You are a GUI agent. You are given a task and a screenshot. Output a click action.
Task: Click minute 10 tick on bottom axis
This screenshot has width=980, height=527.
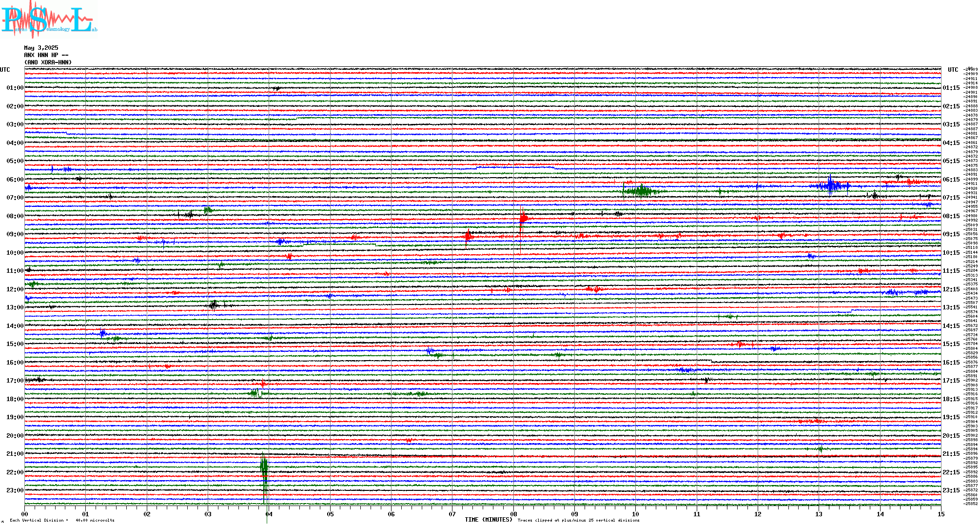point(636,514)
